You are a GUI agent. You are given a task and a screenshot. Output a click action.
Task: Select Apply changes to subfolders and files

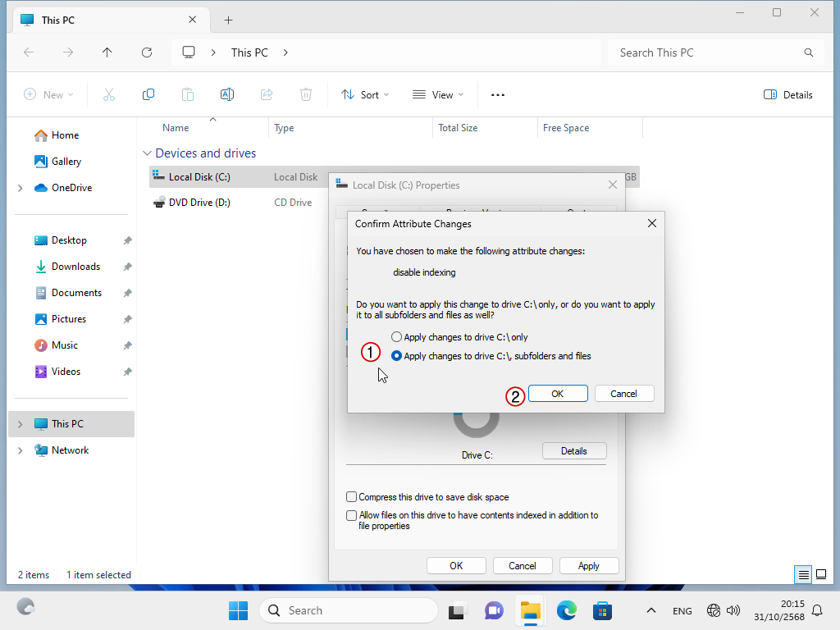397,356
